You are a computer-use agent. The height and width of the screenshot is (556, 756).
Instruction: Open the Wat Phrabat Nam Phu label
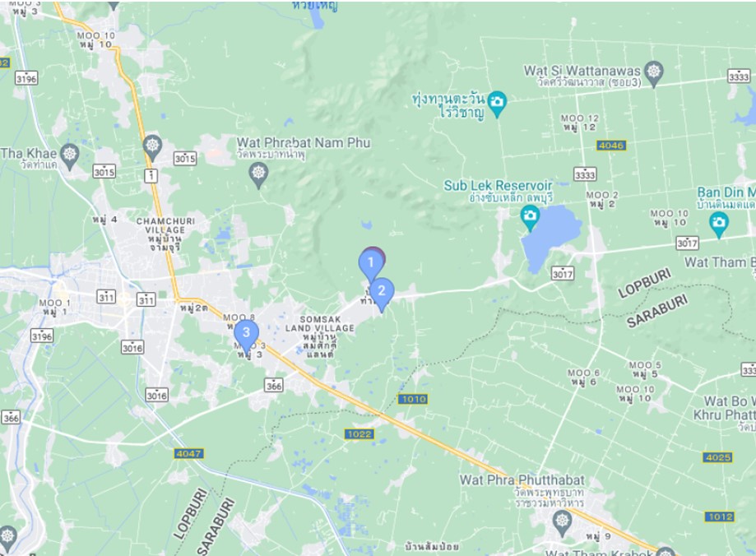[304, 143]
